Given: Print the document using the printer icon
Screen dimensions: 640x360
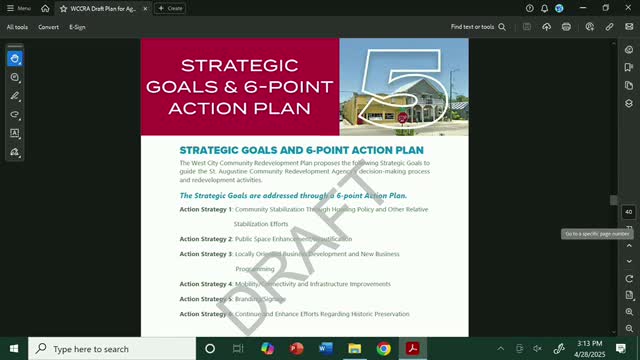Looking at the screenshot, I should coord(566,27).
